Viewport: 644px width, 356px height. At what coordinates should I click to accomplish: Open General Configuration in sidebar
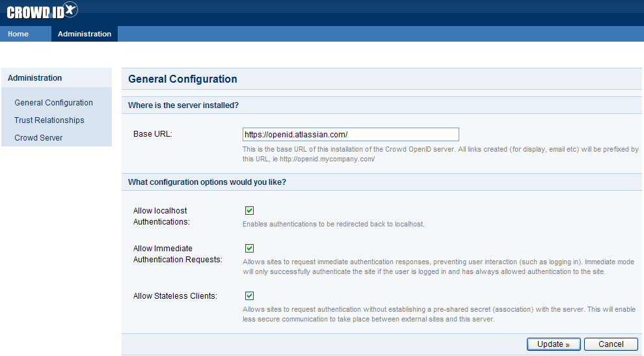(53, 103)
